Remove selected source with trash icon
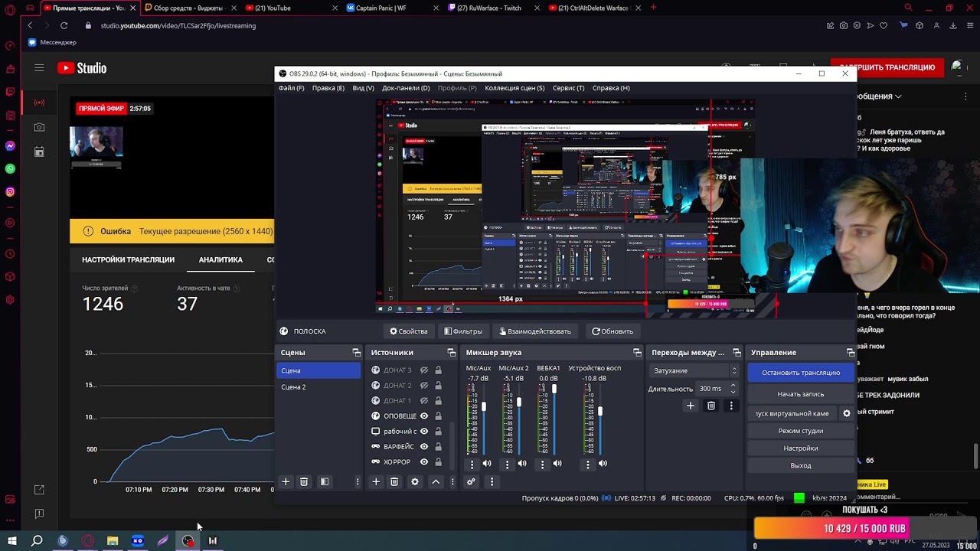 coord(394,481)
